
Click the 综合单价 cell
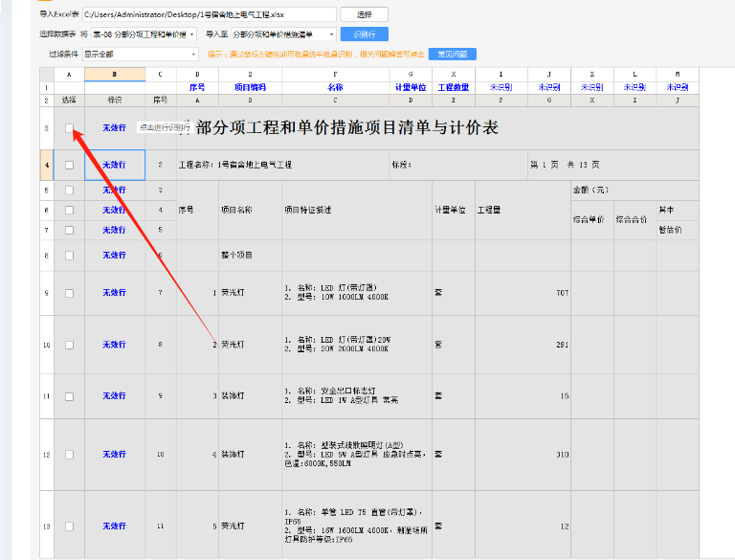click(x=592, y=220)
